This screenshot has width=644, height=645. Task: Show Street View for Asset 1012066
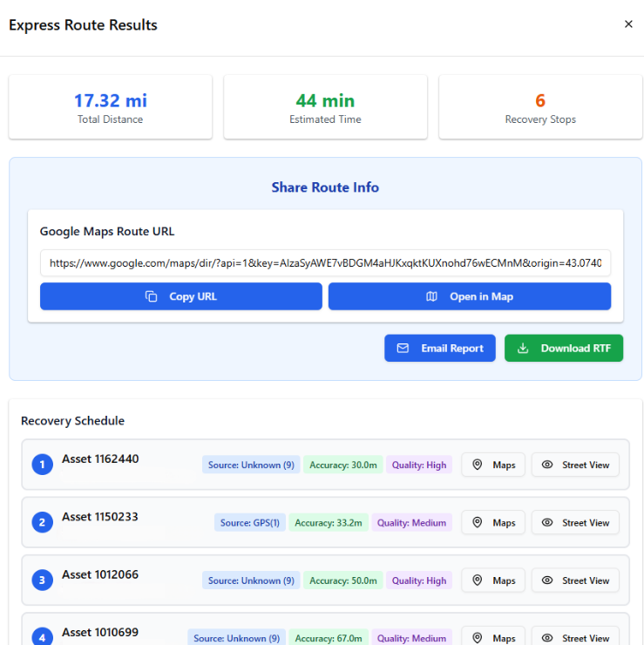point(575,580)
